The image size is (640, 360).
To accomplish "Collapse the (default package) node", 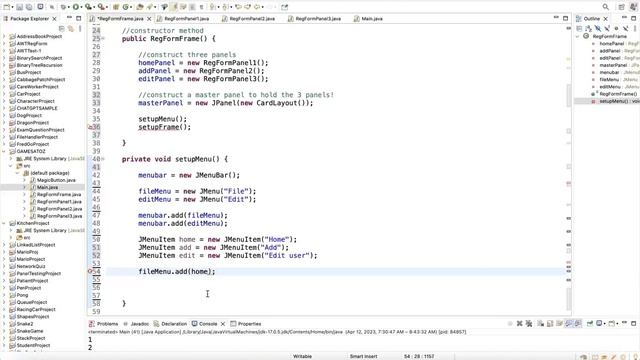I will point(18,173).
